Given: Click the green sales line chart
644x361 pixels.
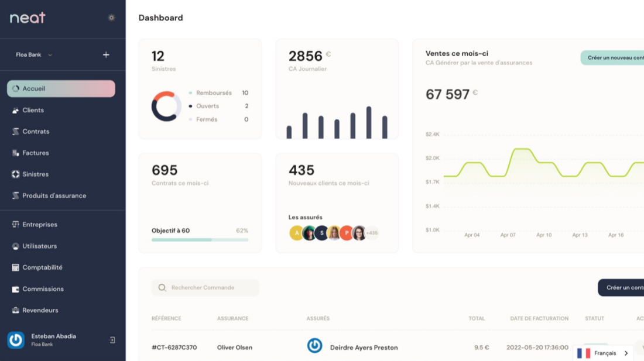Looking at the screenshot, I should point(544,163).
